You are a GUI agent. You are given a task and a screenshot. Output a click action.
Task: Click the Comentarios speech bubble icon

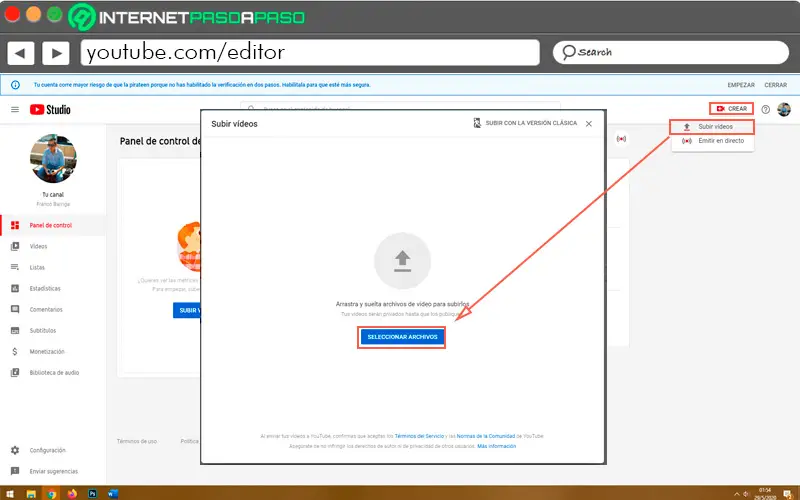click(x=15, y=310)
